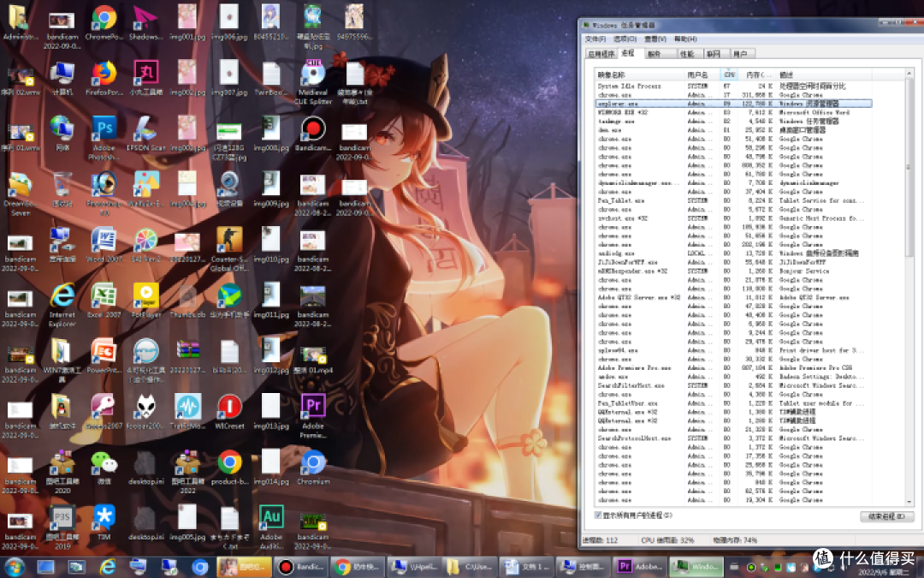Switch to Adobe Premiere taskbar button
The width and height of the screenshot is (924, 578).
click(640, 567)
